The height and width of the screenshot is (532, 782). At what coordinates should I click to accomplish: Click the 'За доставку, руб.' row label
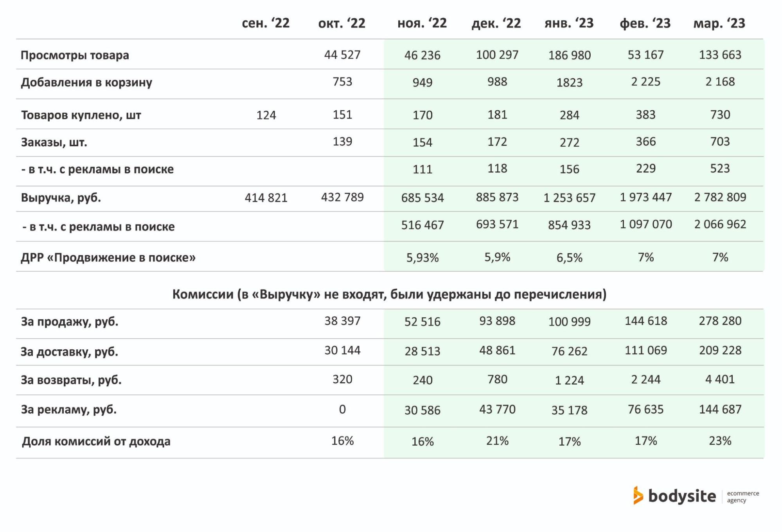[69, 352]
